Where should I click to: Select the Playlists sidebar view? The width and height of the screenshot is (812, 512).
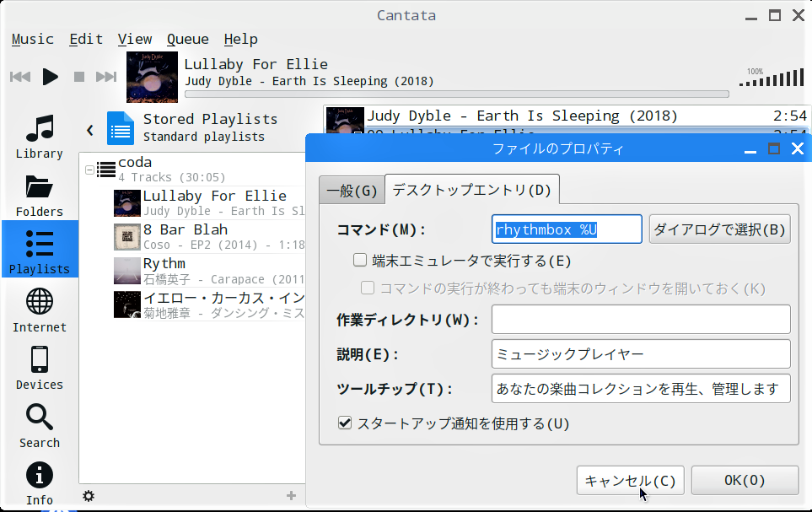click(40, 250)
